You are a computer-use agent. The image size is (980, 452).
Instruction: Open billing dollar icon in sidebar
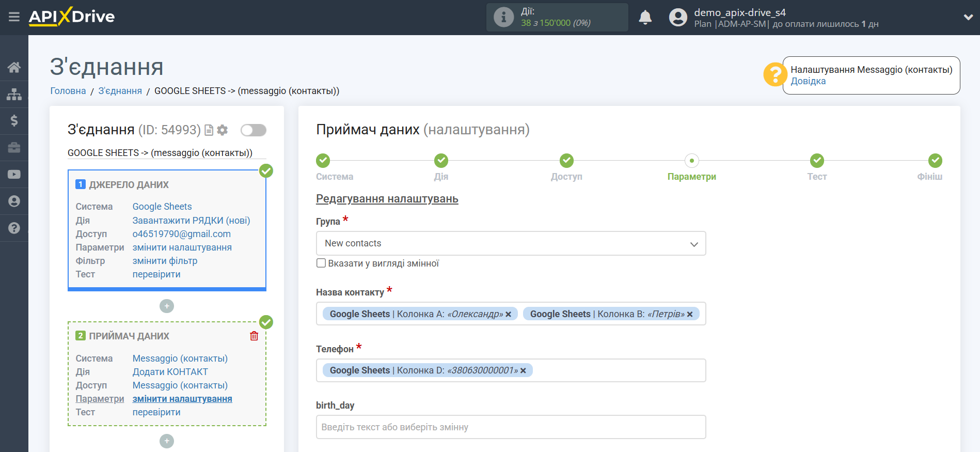pyautogui.click(x=14, y=121)
